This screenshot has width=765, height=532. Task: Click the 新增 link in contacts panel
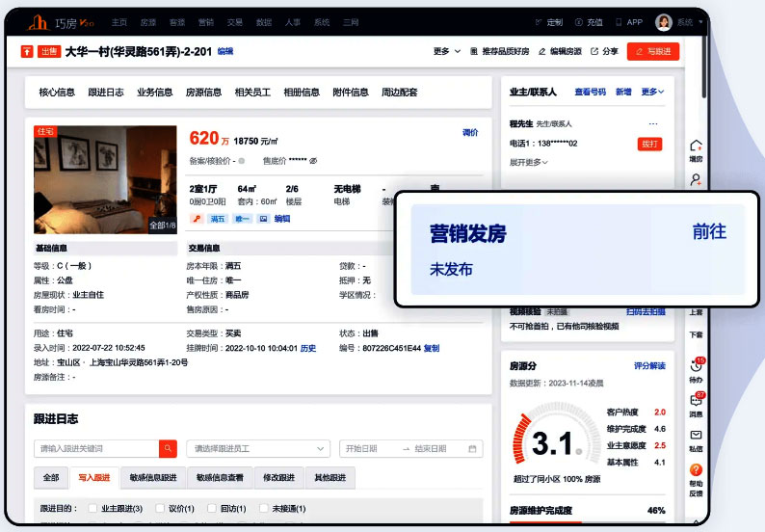point(623,92)
